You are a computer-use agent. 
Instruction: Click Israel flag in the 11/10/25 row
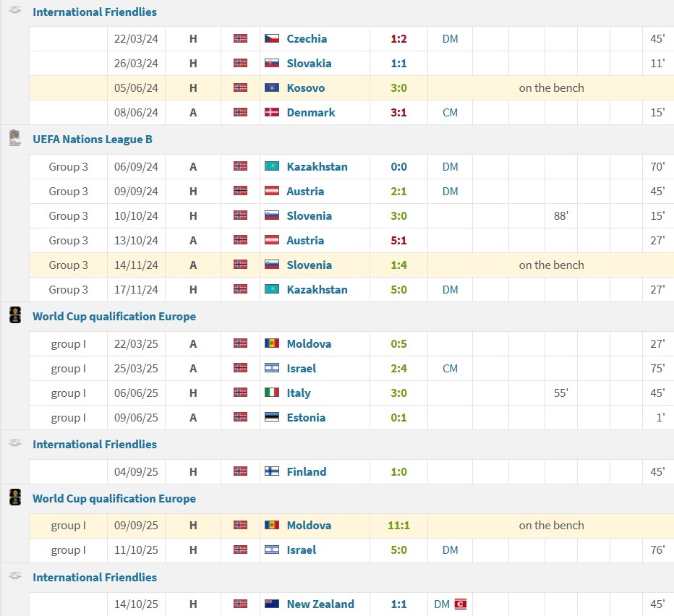pos(272,549)
